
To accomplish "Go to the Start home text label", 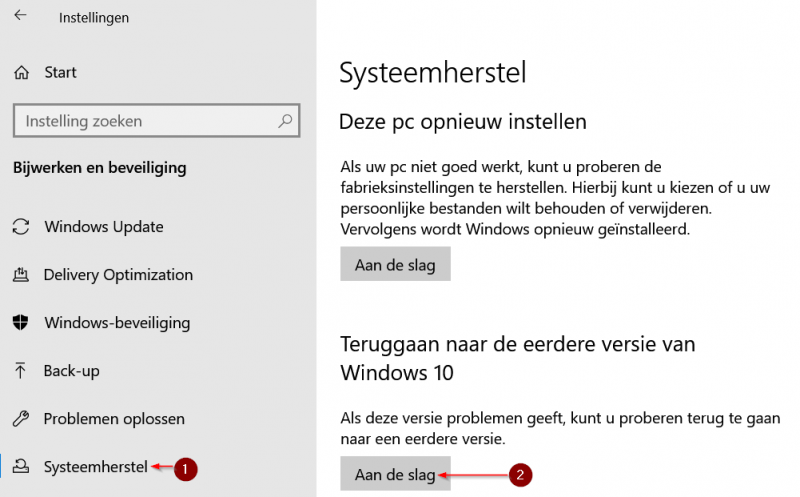I will coord(60,73).
